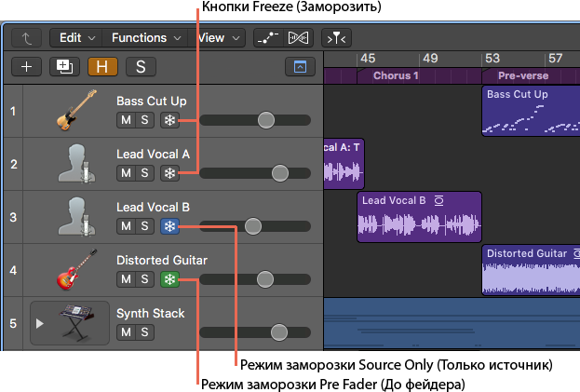
Task: Freeze the Bass Cut Up track
Action: point(169,120)
